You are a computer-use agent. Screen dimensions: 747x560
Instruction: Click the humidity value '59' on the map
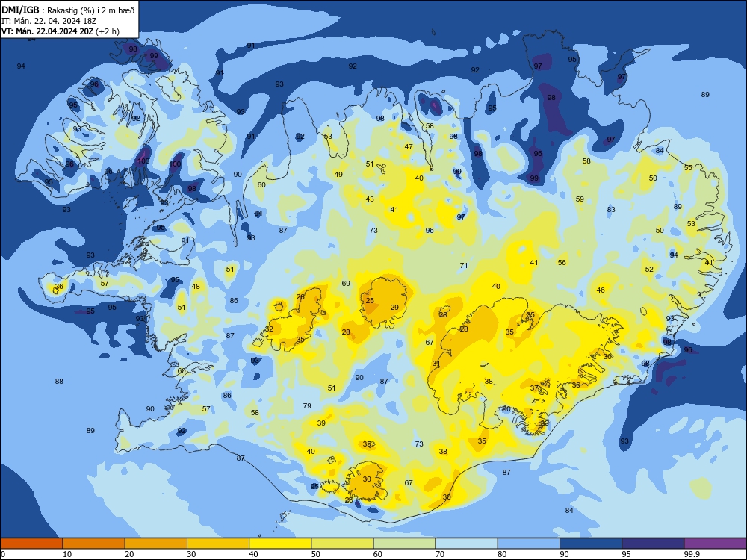[580, 199]
